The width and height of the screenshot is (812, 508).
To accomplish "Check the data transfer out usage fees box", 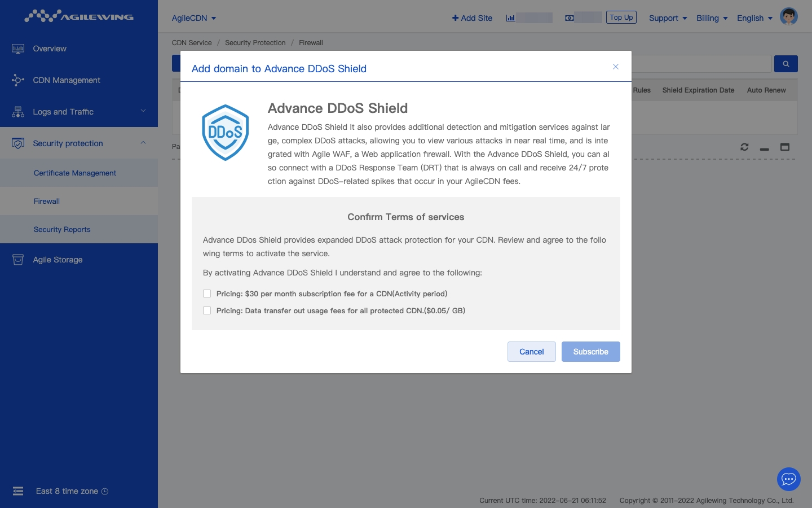I will (x=207, y=310).
